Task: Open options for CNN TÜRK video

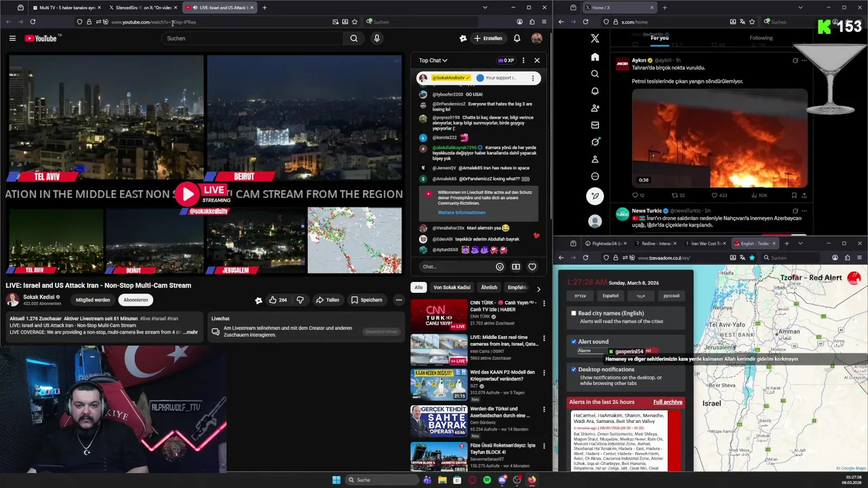Action: [544, 305]
